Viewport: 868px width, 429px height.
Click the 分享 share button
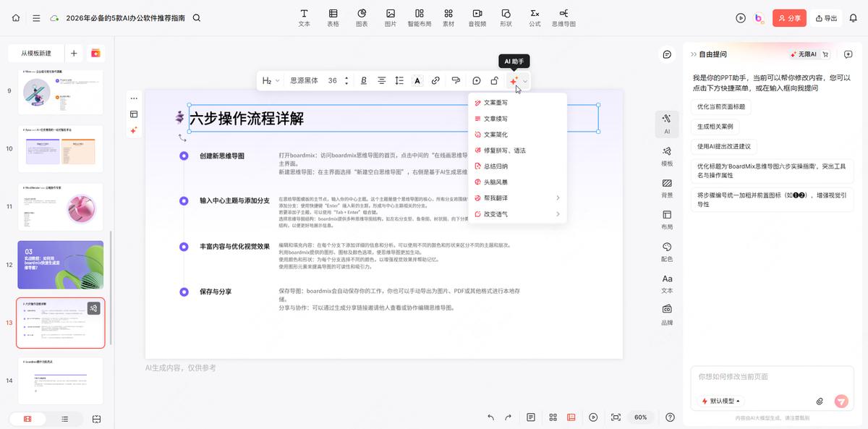(789, 18)
